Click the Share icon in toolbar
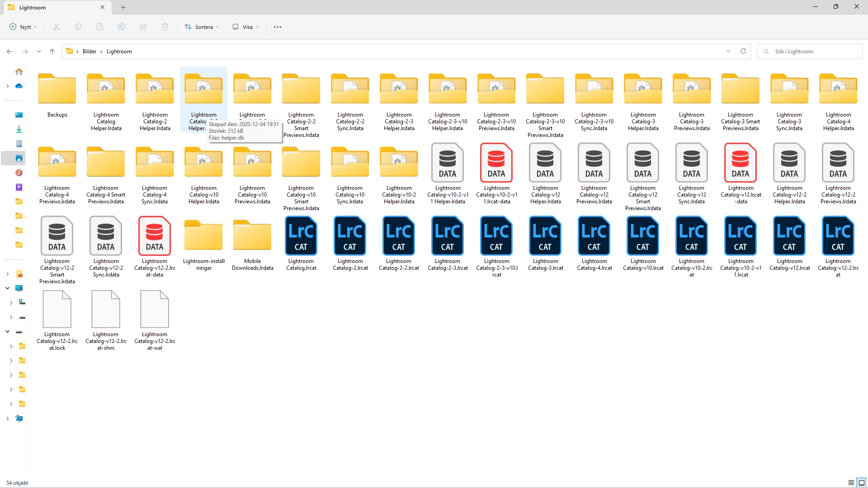This screenshot has width=868, height=488. pyautogui.click(x=143, y=27)
